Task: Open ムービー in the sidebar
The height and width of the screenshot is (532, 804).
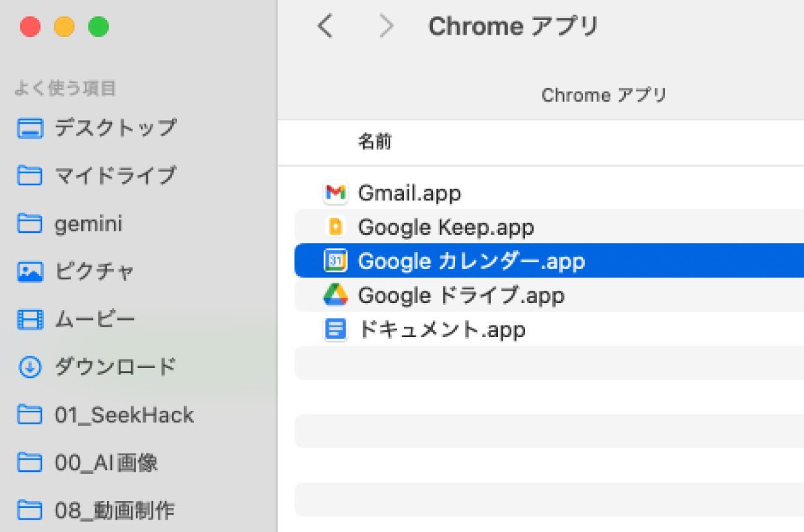Action: (95, 319)
